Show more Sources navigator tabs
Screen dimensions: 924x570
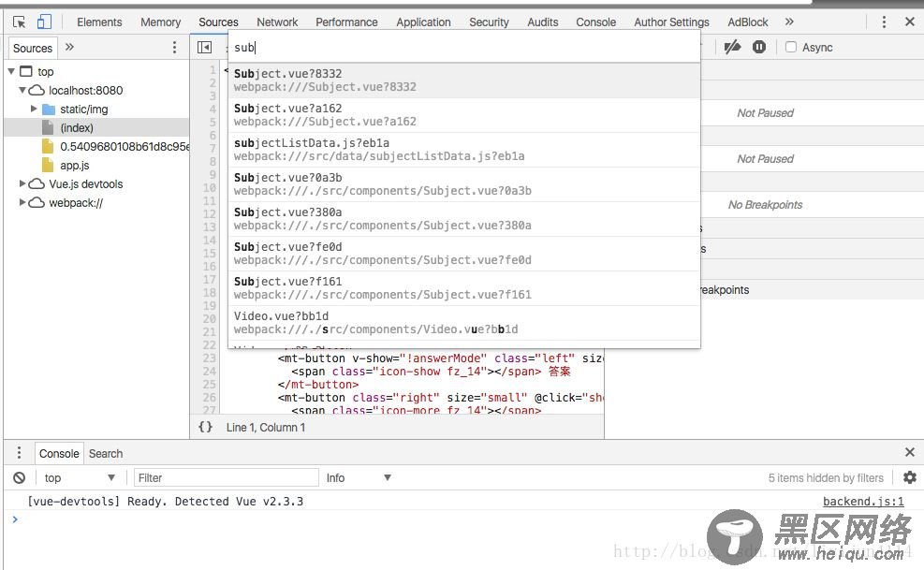pos(69,47)
